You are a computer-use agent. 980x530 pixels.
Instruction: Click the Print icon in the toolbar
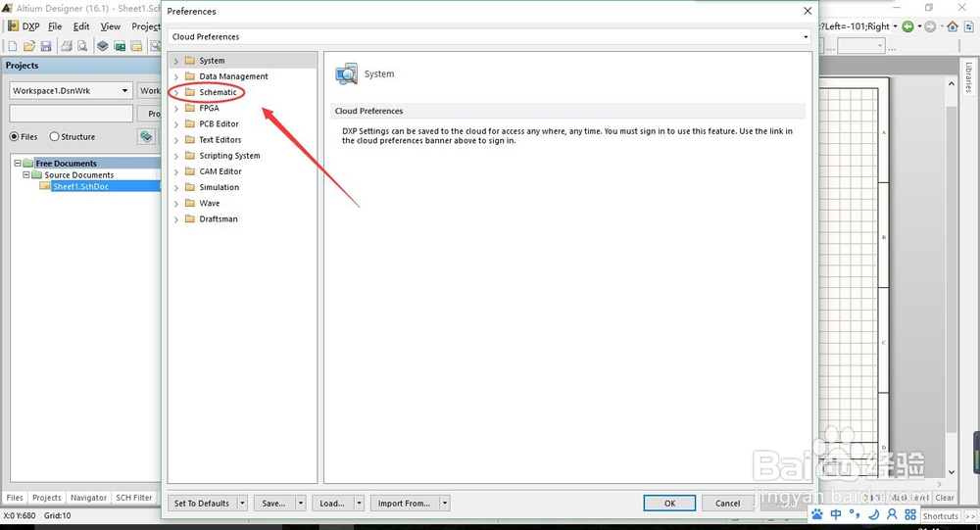point(67,46)
